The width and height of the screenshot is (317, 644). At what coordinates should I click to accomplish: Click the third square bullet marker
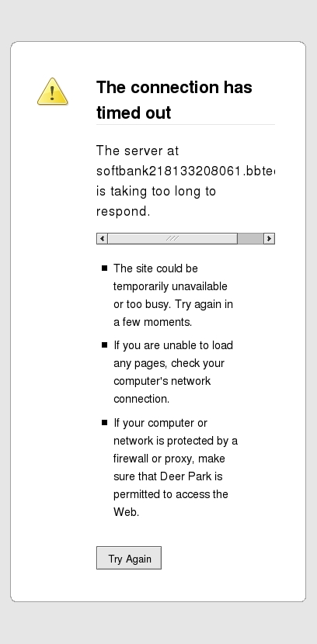point(104,422)
